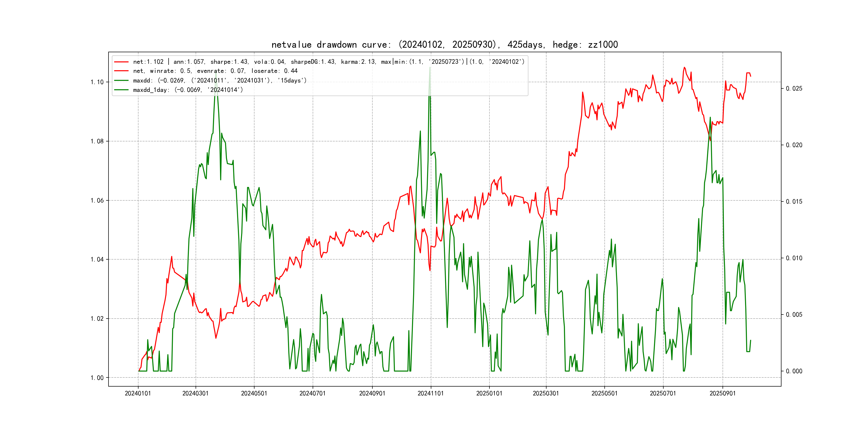Screen dimensions: 868x434
Task: Click the 20250101 x-axis date label
Action: tap(489, 394)
